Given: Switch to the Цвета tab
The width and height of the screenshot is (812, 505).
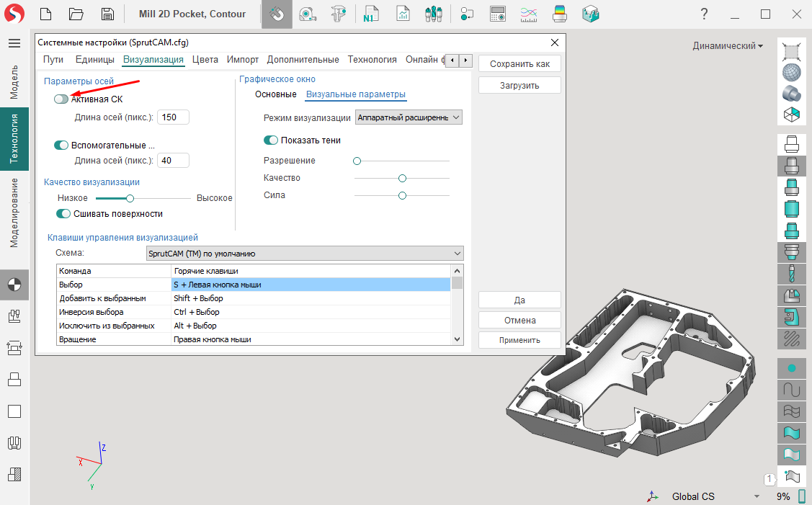Looking at the screenshot, I should point(205,60).
